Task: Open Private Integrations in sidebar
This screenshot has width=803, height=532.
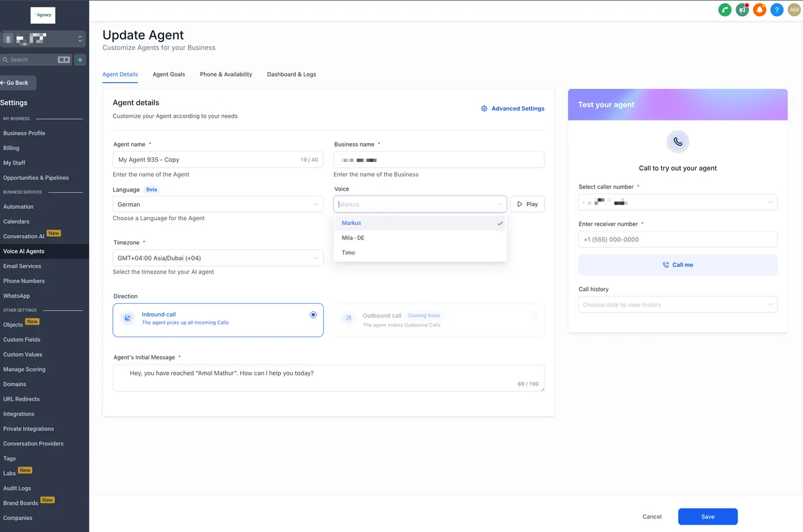Action: [29, 429]
